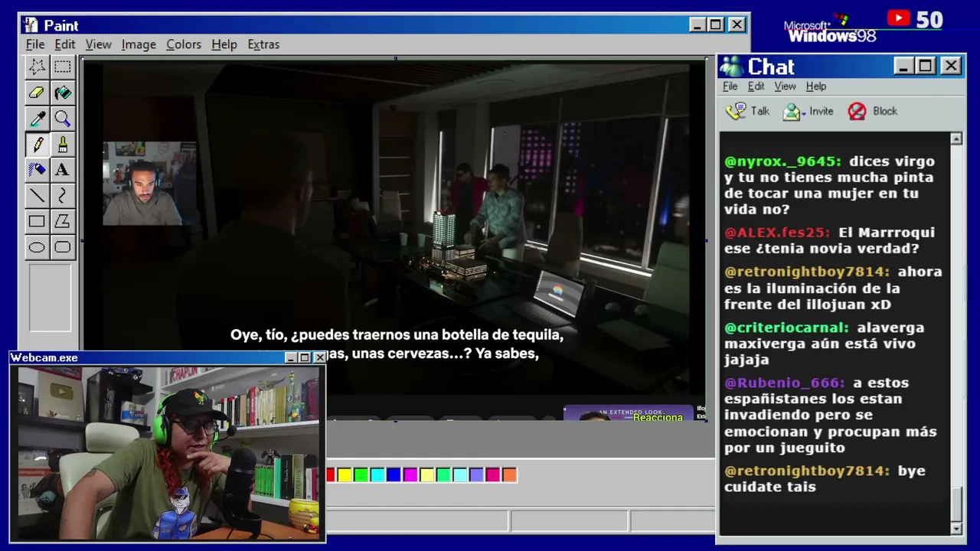This screenshot has height=551, width=980.
Task: Select the Free-Form Select star tool
Action: 37,67
